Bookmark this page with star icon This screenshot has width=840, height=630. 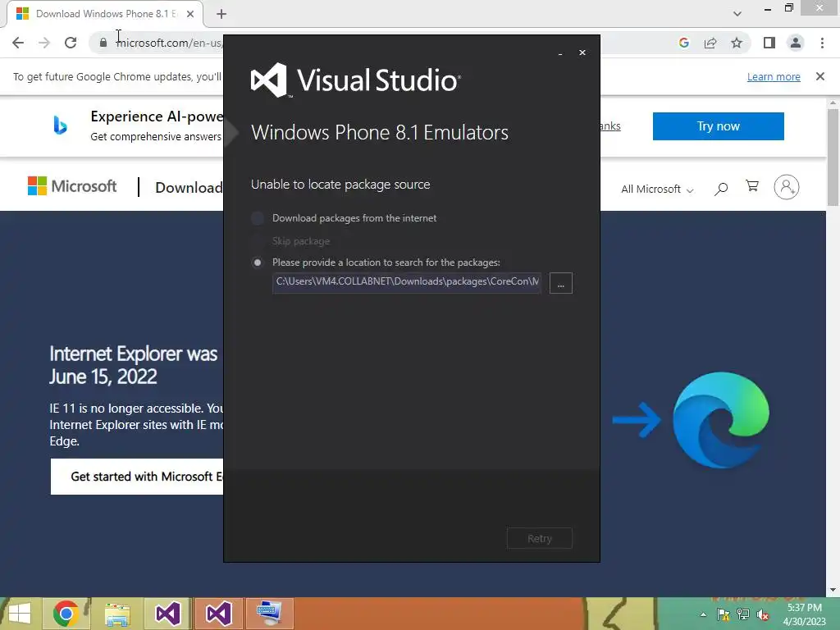coord(737,43)
